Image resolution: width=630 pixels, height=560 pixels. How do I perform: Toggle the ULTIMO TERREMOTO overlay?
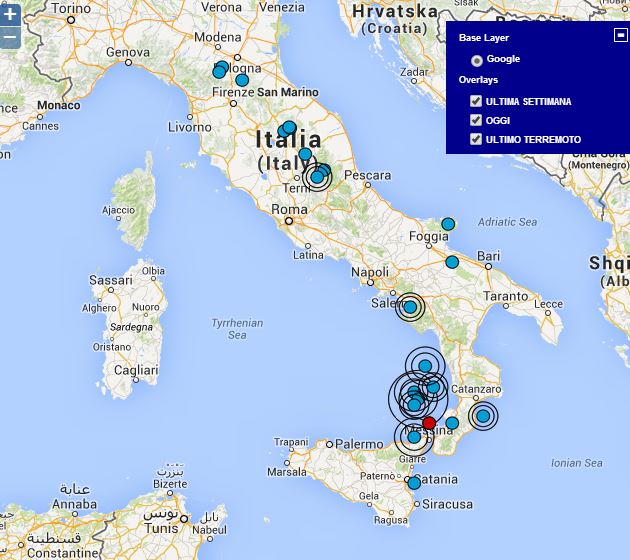click(476, 139)
